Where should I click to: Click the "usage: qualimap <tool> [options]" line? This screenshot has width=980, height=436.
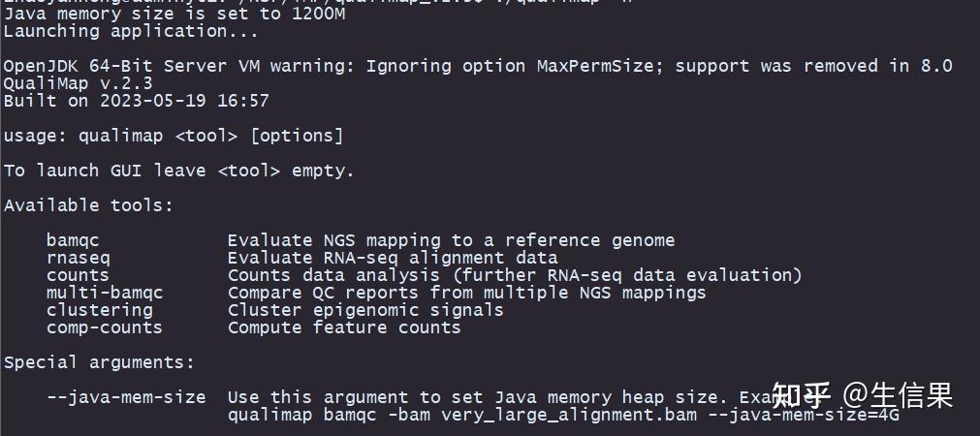[x=174, y=136]
